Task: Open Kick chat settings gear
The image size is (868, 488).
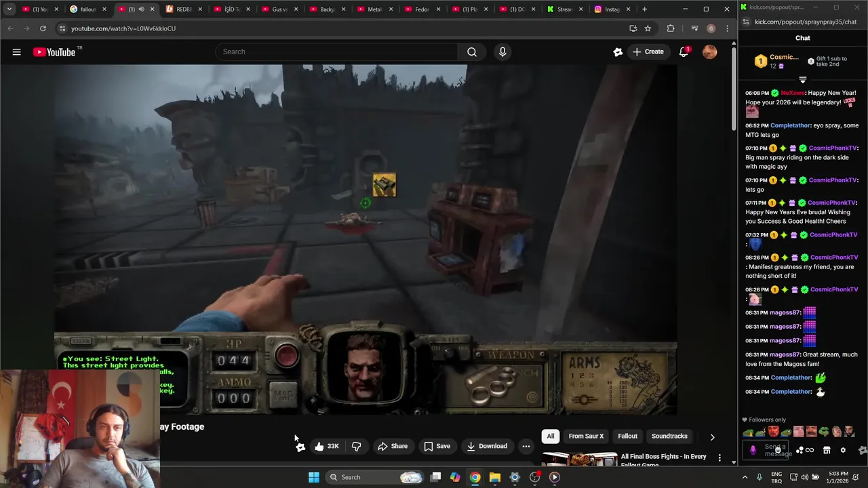Action: point(843,450)
